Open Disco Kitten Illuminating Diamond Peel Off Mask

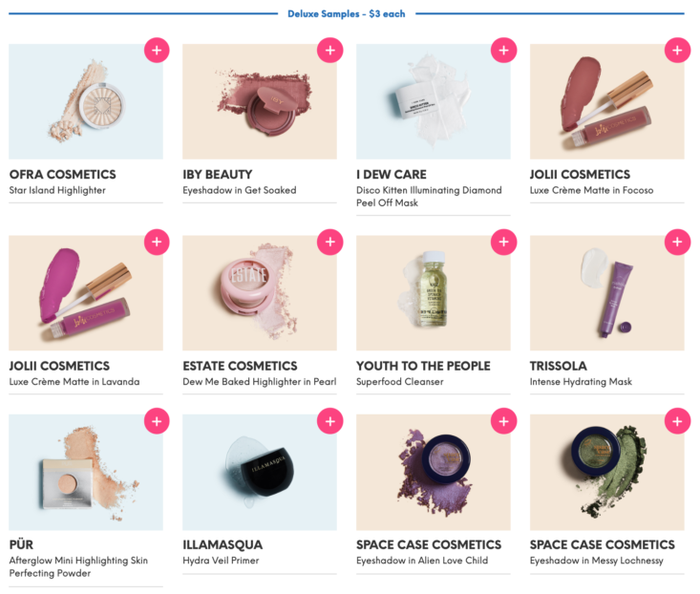[x=429, y=197]
